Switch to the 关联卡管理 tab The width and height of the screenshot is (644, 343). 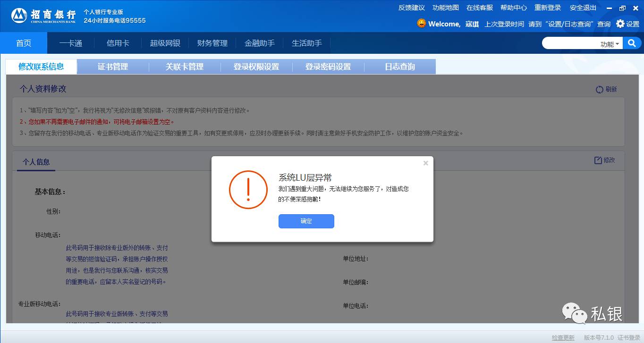pos(185,67)
